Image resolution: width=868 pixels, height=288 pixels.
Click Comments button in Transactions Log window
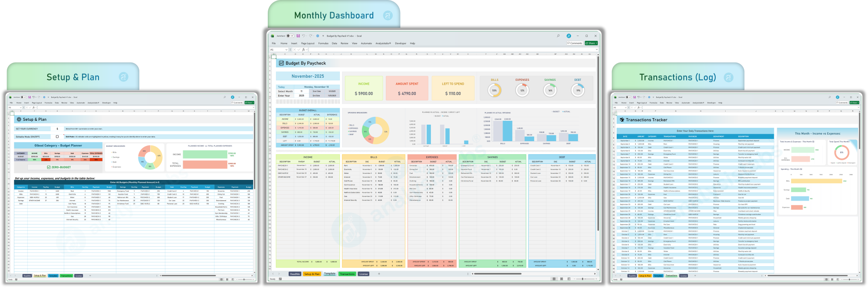(x=842, y=103)
